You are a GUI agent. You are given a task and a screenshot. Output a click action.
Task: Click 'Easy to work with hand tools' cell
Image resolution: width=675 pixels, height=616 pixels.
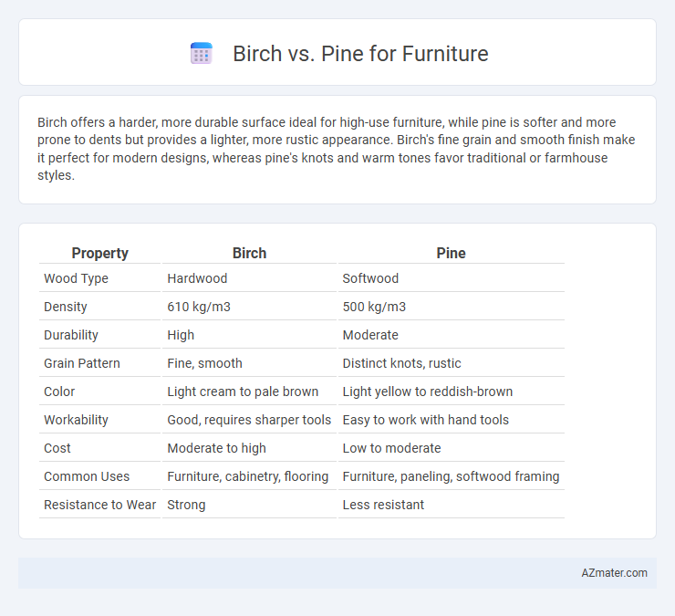tap(426, 420)
